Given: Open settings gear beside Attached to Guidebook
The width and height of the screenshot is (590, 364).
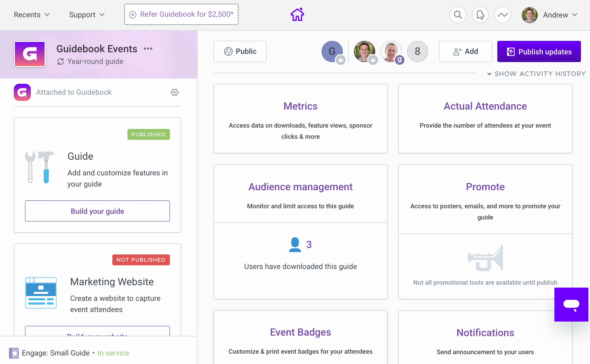Looking at the screenshot, I should (174, 92).
